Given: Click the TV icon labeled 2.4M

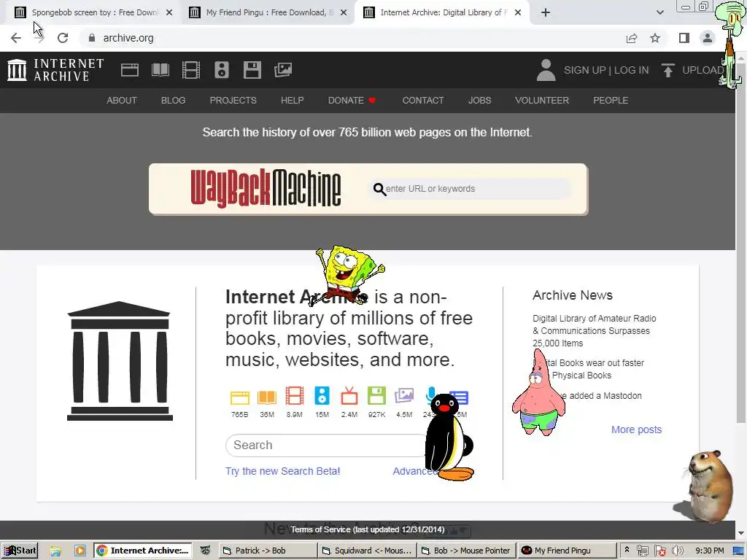Looking at the screenshot, I should tap(349, 396).
